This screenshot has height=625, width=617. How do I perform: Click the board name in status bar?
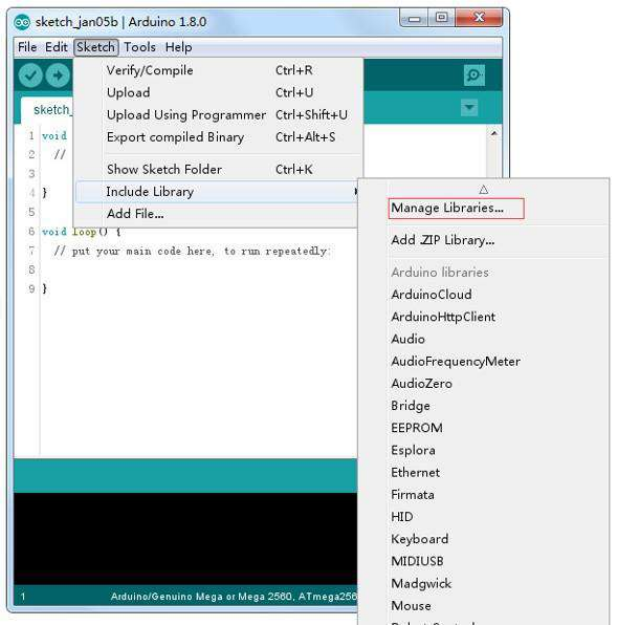click(x=234, y=597)
